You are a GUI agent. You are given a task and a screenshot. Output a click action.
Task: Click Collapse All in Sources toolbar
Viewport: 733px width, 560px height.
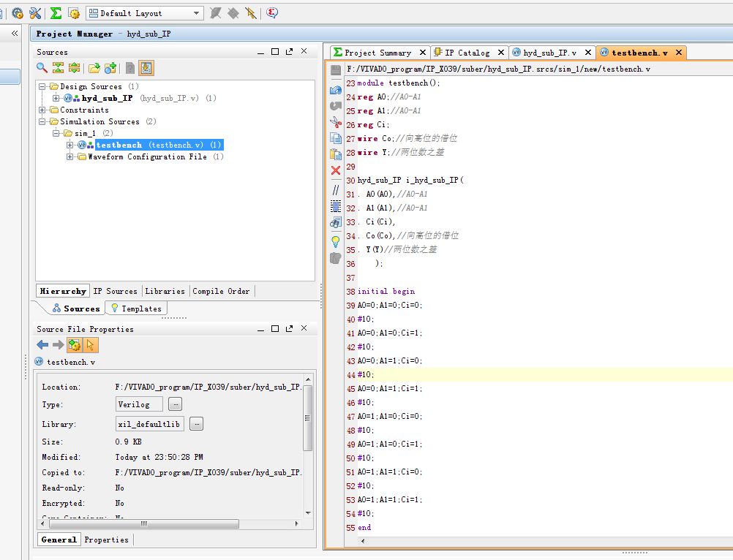coord(58,68)
